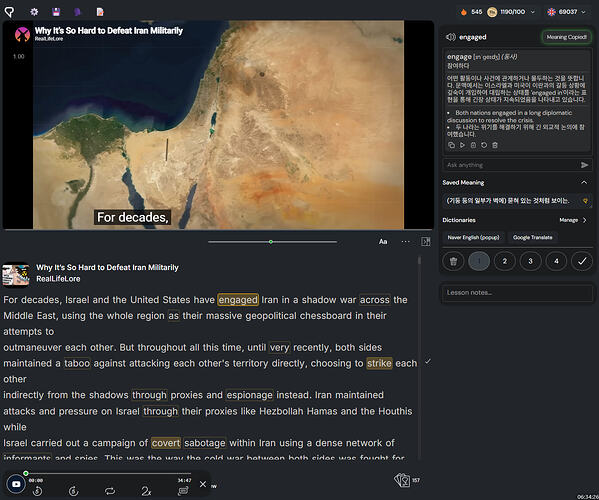Click the streak flame icon showing 545
The width and height of the screenshot is (599, 500).
click(463, 12)
